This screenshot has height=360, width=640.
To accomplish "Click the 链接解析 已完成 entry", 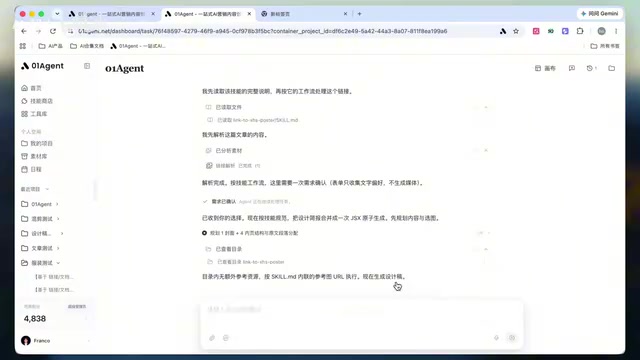I will coord(233,166).
